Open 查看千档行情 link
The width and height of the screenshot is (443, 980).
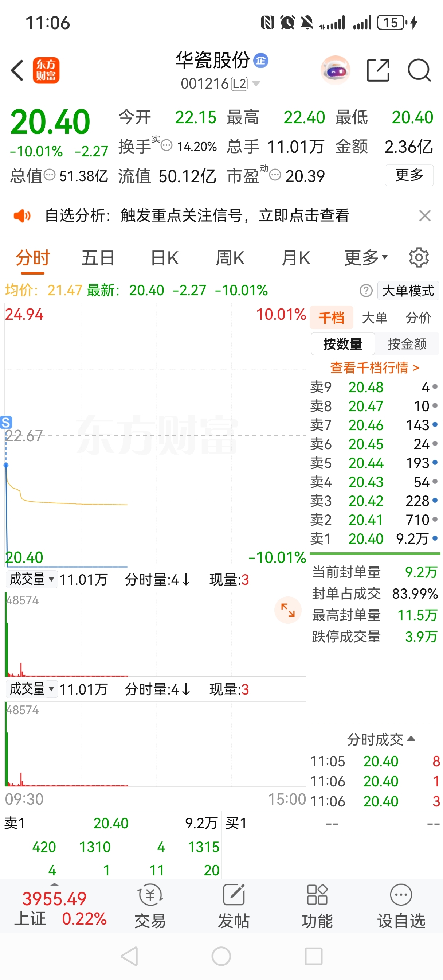375,367
